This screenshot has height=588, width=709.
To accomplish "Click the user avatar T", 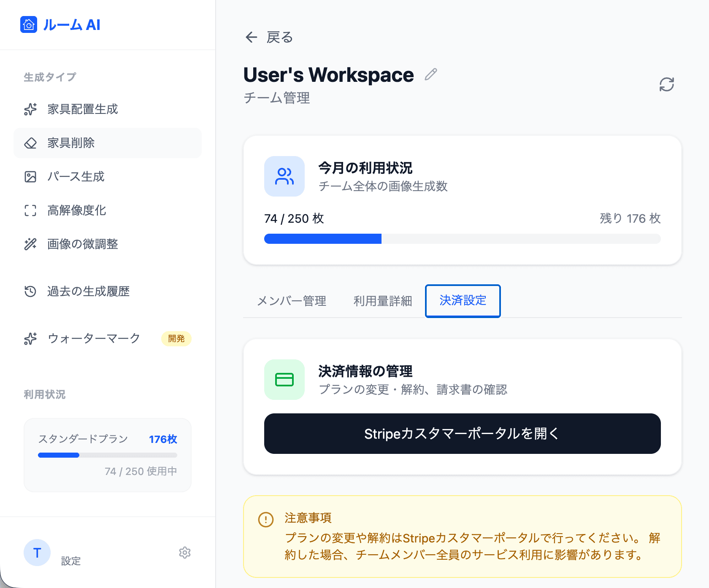I will (37, 553).
